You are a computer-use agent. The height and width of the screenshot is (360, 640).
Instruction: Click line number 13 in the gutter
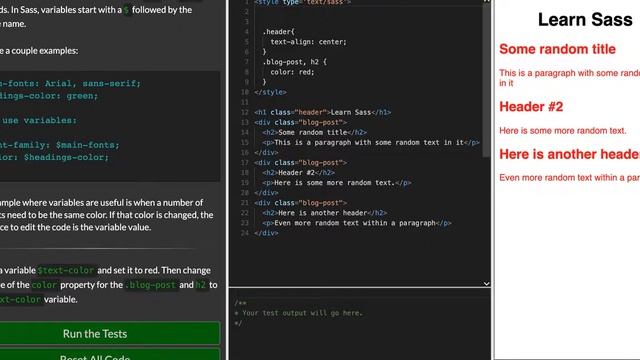[244, 122]
